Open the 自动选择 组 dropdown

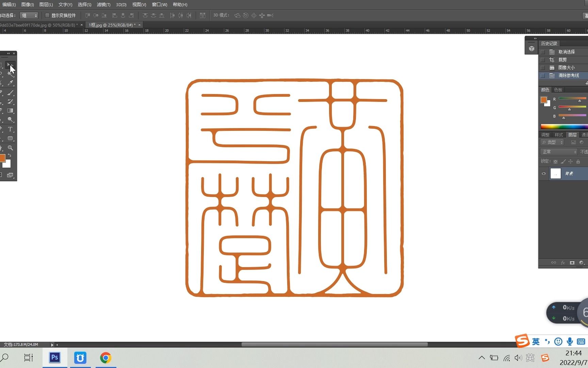click(29, 15)
